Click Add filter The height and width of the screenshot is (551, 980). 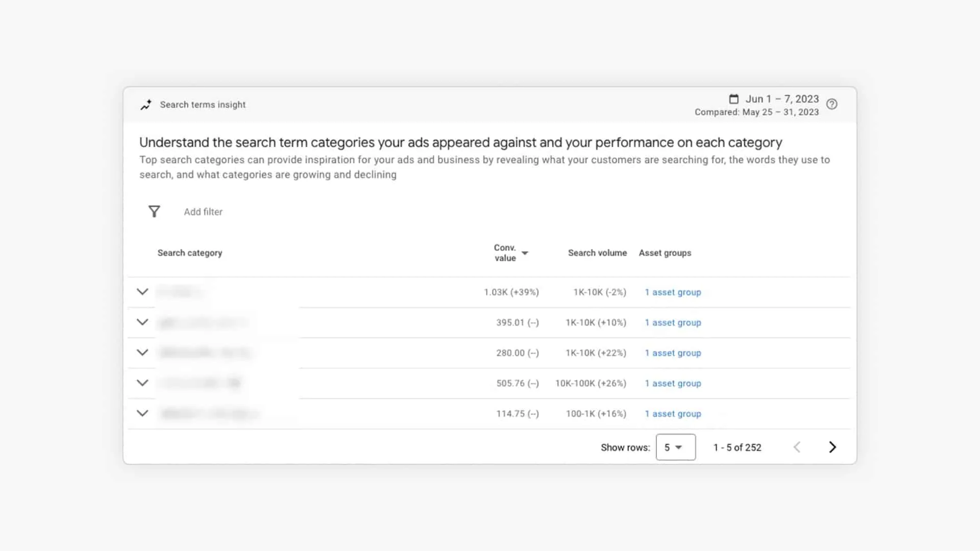pos(203,211)
